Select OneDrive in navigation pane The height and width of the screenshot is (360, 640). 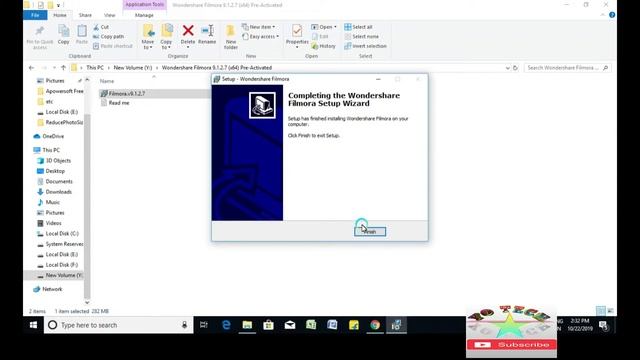53,136
